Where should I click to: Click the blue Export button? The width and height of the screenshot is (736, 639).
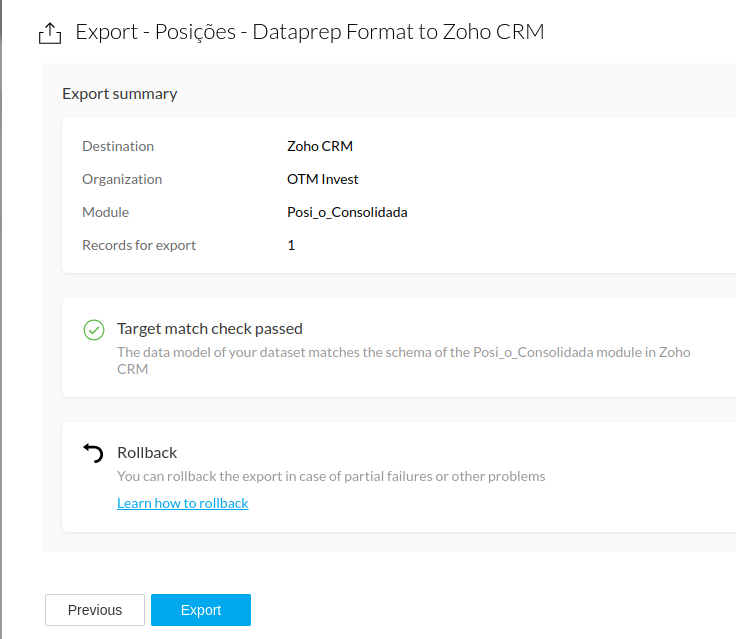(200, 610)
